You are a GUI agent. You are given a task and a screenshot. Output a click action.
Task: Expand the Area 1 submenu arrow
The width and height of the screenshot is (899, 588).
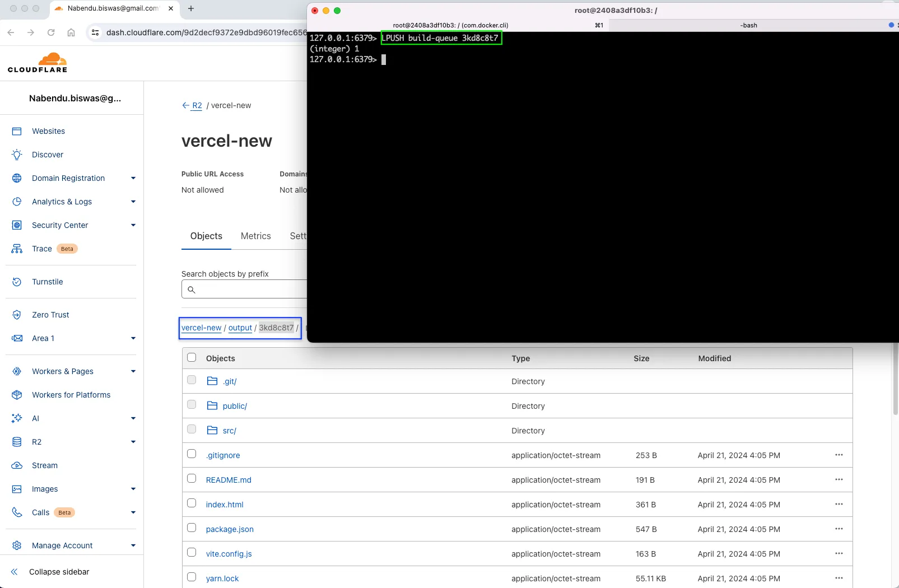[x=133, y=338]
